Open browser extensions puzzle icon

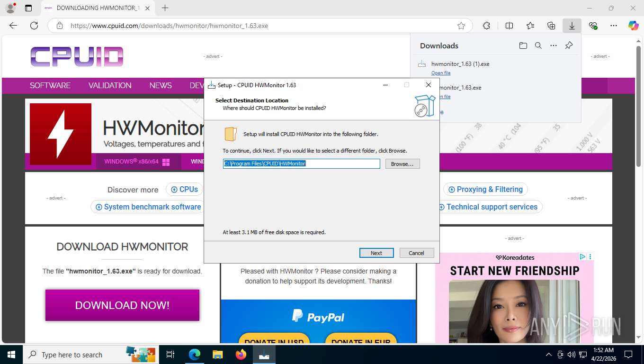[x=486, y=26]
